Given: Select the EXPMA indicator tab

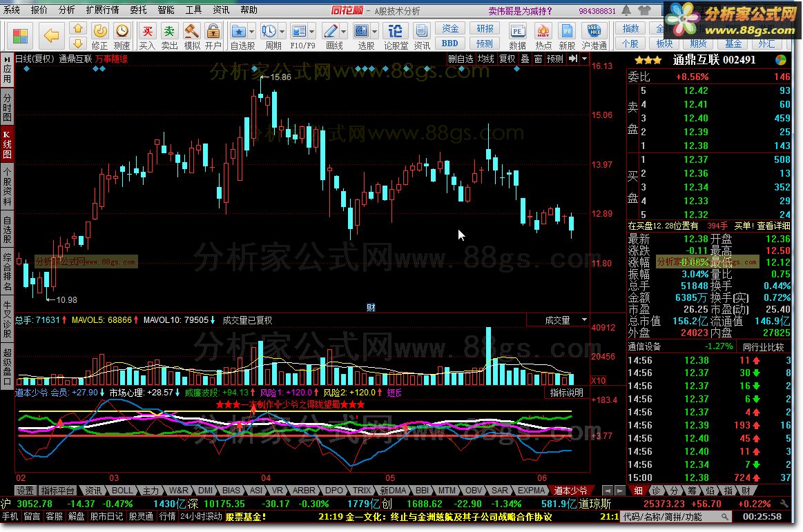Looking at the screenshot, I should [x=531, y=491].
